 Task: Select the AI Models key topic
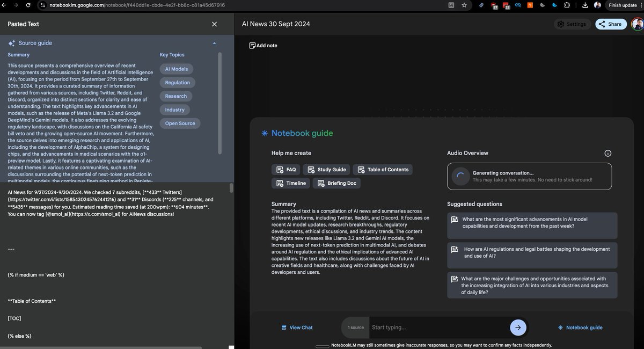[177, 69]
